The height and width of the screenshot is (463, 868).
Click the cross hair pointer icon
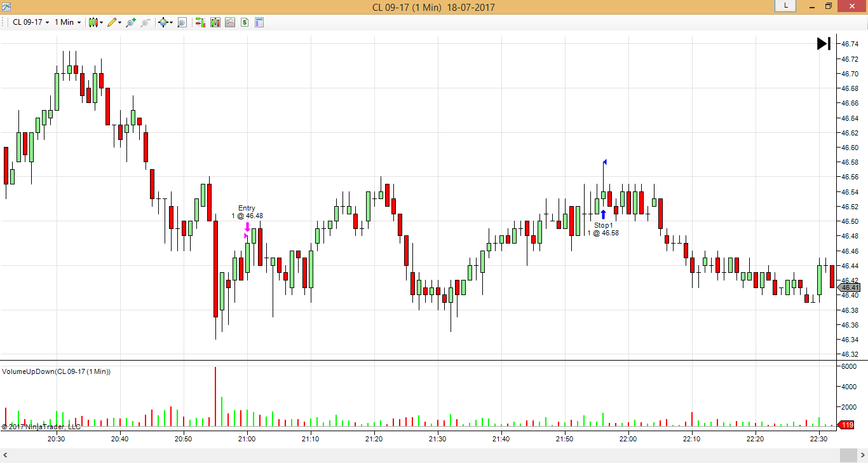click(163, 22)
